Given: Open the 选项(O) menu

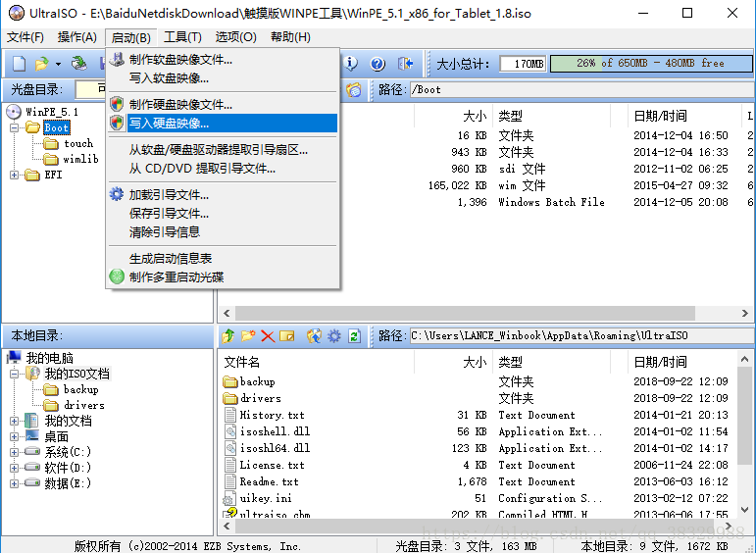Looking at the screenshot, I should point(235,37).
